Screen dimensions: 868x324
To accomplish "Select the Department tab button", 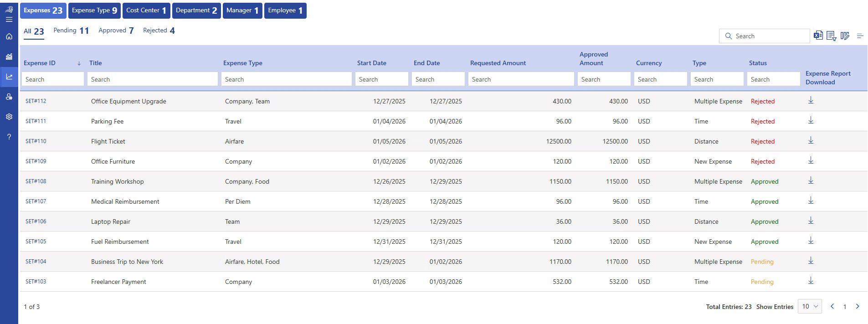I will tap(196, 10).
